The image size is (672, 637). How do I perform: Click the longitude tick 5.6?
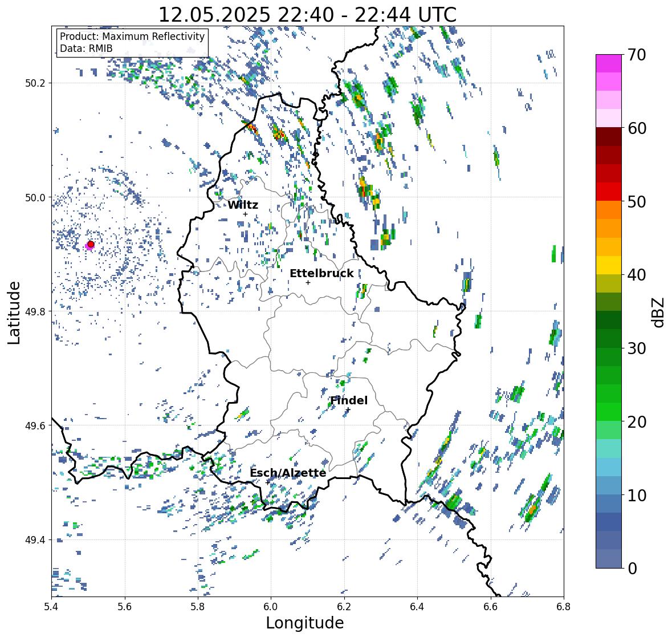coord(125,606)
